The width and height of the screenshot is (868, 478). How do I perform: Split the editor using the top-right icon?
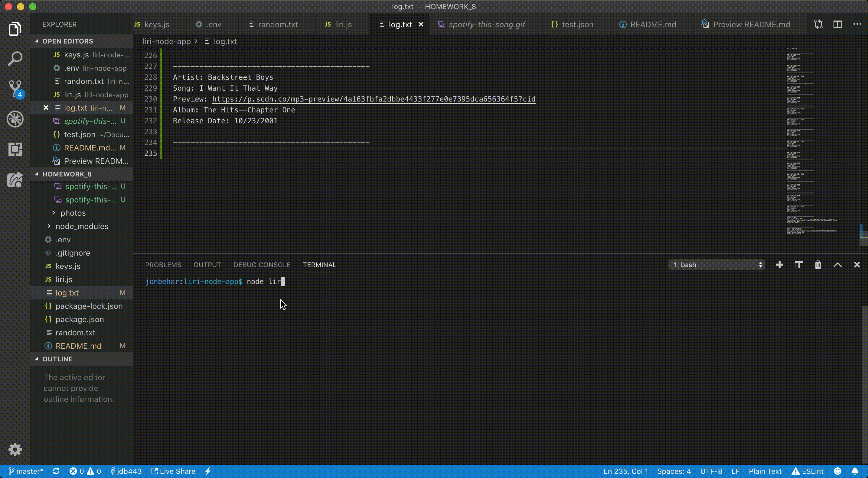(x=838, y=24)
